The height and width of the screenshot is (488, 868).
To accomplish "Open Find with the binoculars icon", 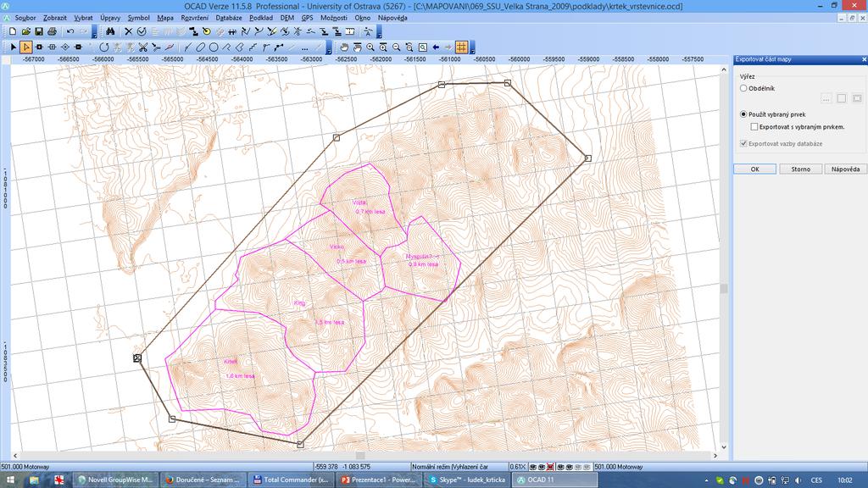I will 110,31.
